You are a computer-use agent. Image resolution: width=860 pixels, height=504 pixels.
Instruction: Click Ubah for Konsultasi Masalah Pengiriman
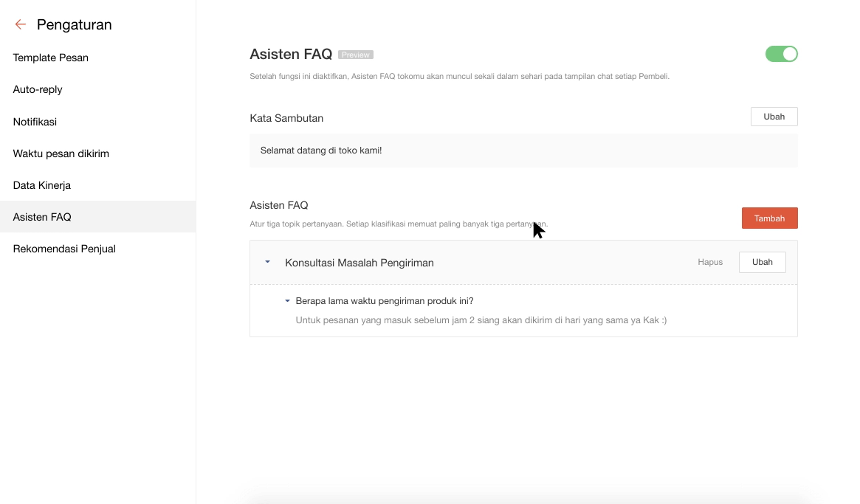tap(762, 262)
